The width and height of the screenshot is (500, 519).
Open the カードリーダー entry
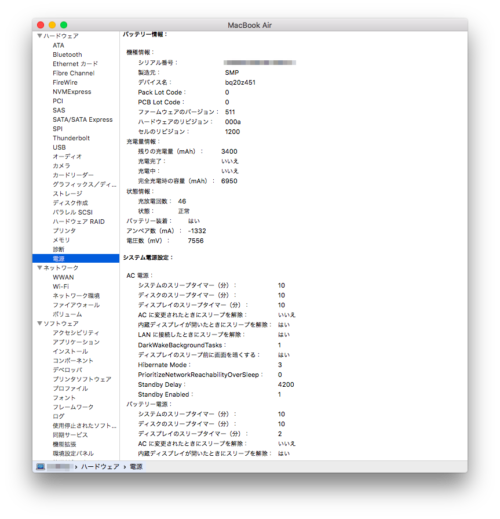73,175
